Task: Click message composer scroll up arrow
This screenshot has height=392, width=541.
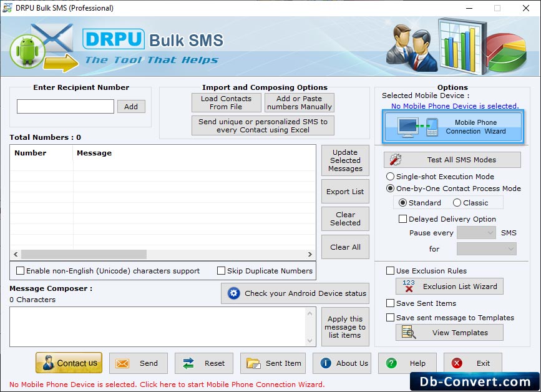Action: point(310,313)
